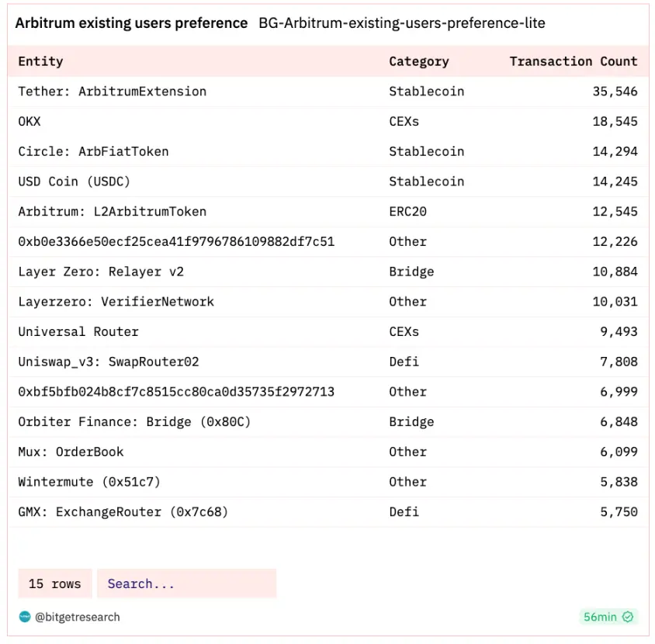
Task: Sort by the Category column header
Action: coord(419,61)
